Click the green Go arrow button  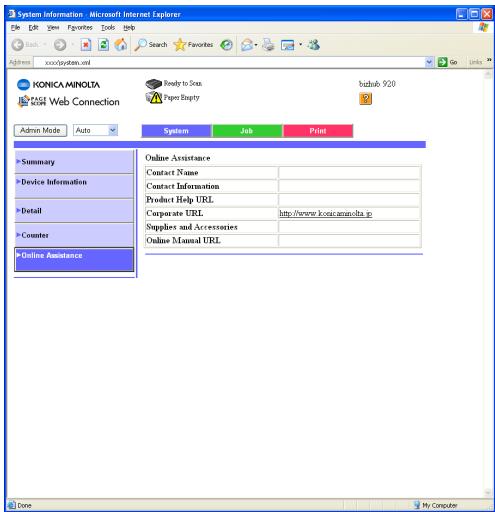point(442,62)
